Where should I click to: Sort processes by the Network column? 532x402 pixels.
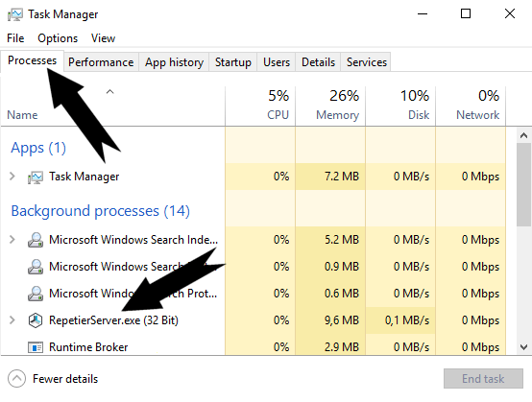coord(471,106)
